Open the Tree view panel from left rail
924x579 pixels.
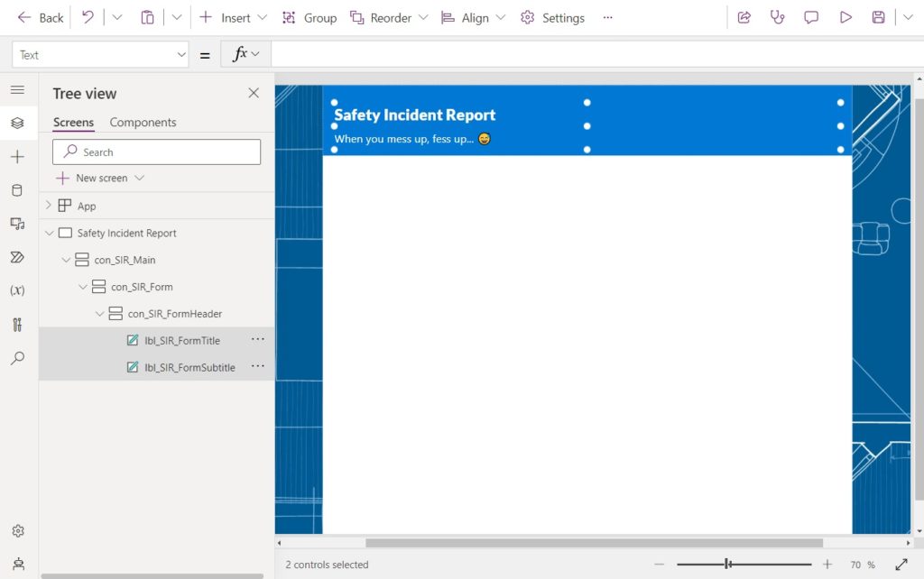17,123
